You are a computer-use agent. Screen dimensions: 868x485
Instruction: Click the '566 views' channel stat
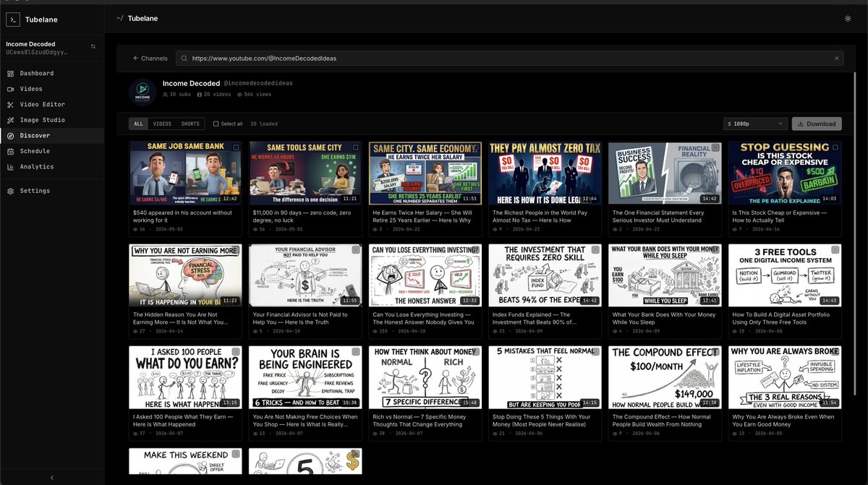254,95
